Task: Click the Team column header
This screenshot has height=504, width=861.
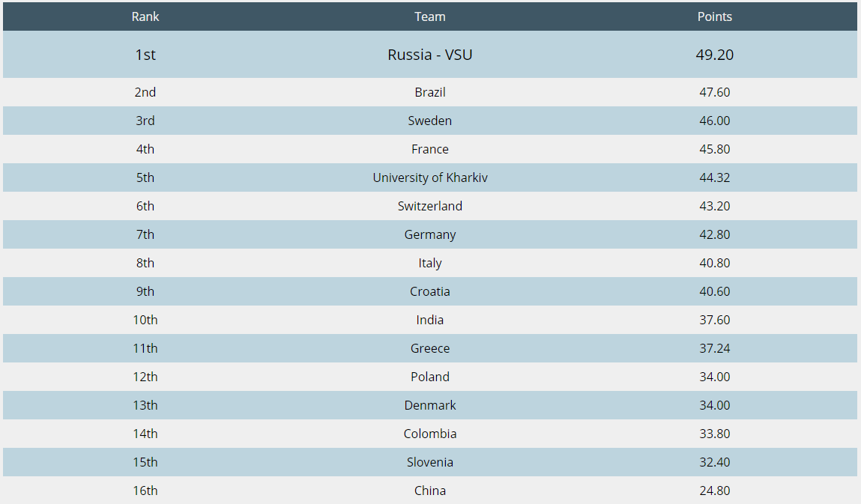Action: pos(430,16)
